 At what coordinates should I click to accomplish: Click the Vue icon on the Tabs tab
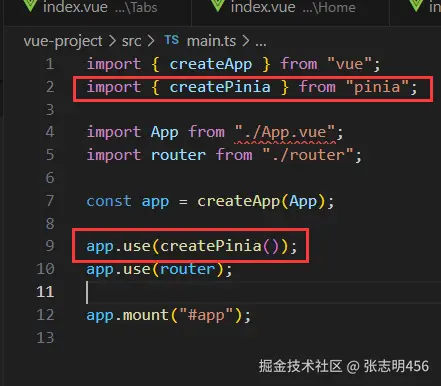tap(30, 5)
